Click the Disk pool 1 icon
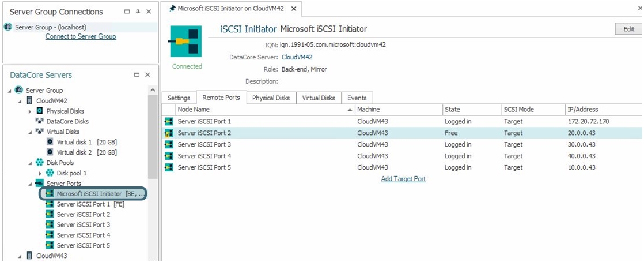This screenshot has height=262, width=644. point(50,173)
